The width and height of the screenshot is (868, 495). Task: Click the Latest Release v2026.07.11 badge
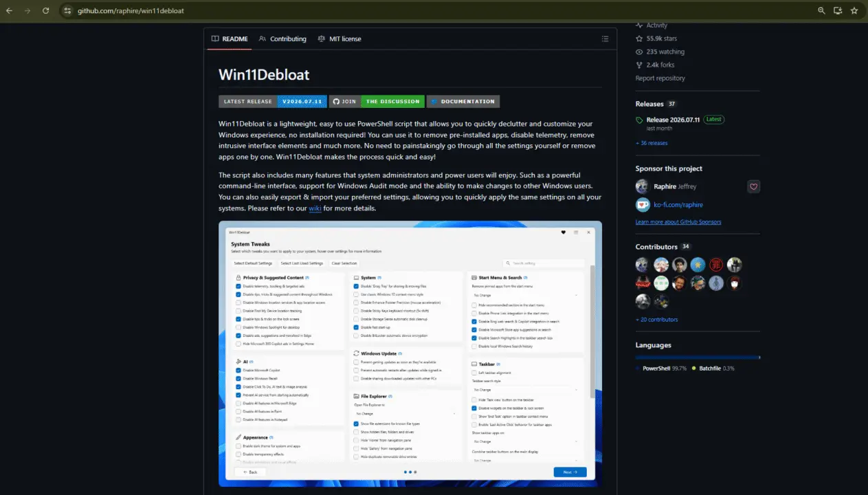(x=273, y=101)
